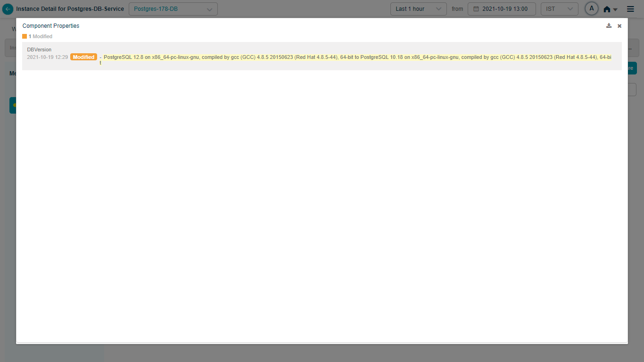Screen dimensions: 644x362
Task: Expand the Last 1 hour time range dropdown
Action: pyautogui.click(x=418, y=9)
